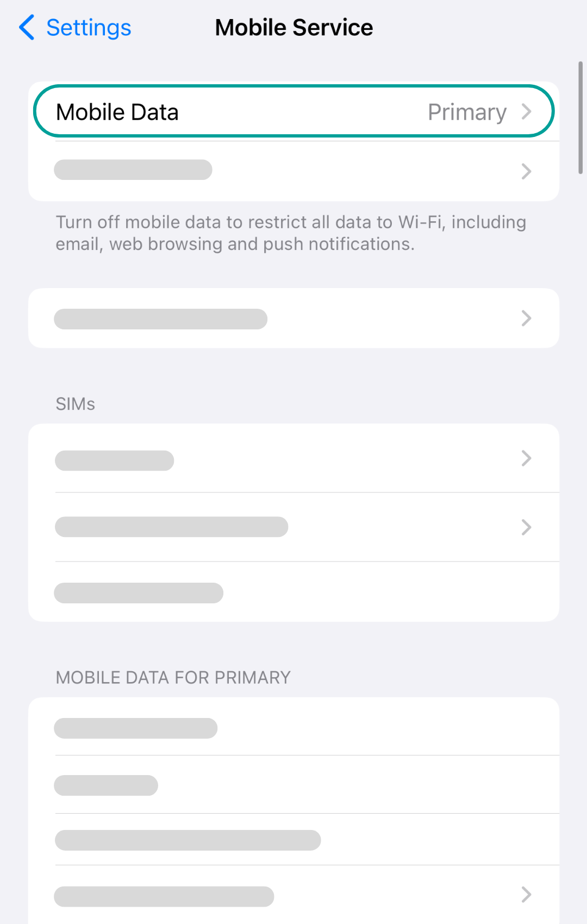Tap chevron in Mobile Data for Primary section
This screenshot has height=924, width=587.
tap(526, 894)
